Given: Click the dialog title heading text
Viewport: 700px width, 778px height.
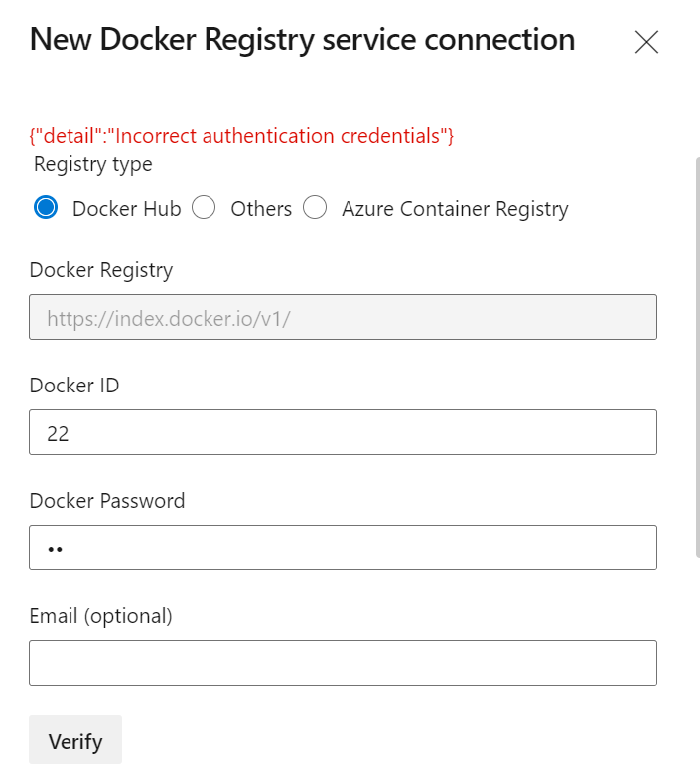Looking at the screenshot, I should pyautogui.click(x=302, y=39).
